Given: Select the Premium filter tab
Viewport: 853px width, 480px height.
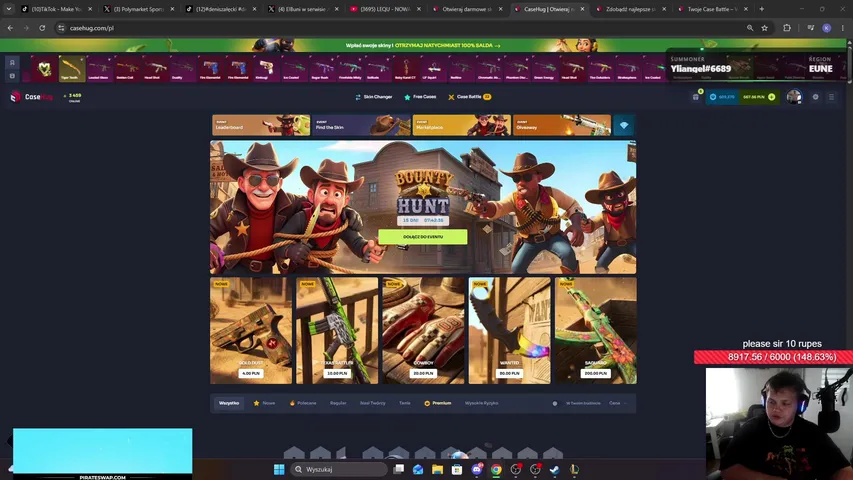Looking at the screenshot, I should coord(438,403).
